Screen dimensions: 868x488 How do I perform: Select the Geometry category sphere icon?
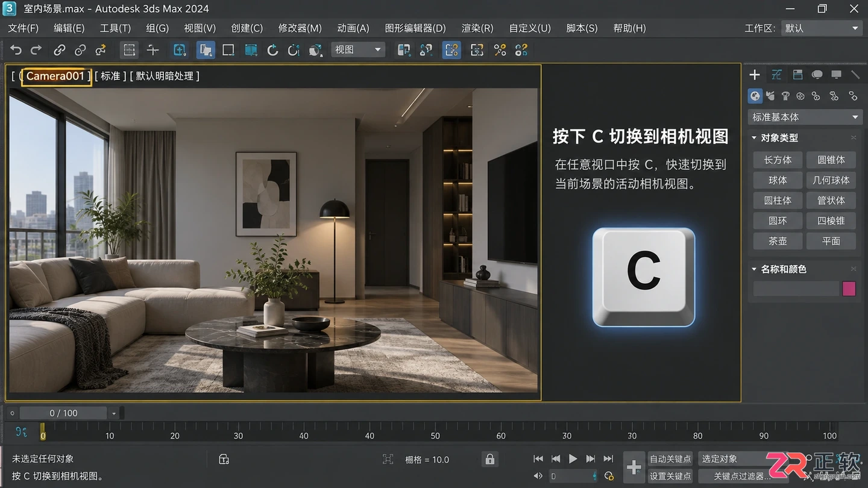pyautogui.click(x=755, y=96)
